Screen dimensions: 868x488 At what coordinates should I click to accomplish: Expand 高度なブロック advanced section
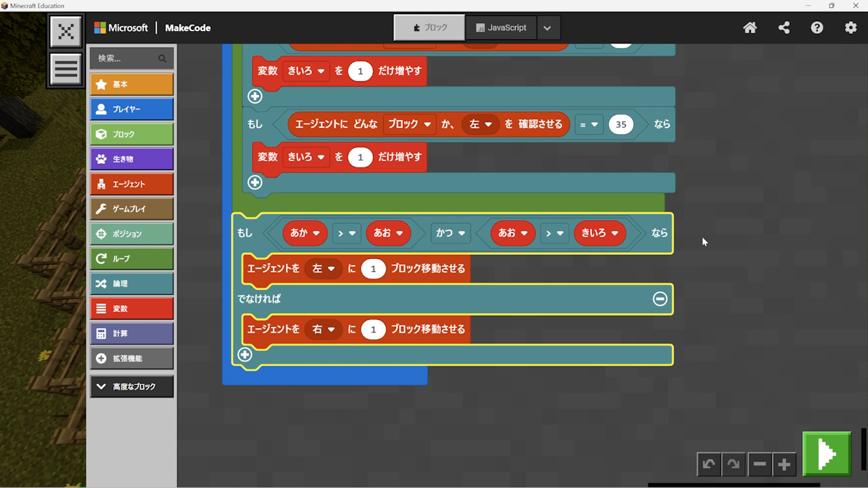coord(132,386)
